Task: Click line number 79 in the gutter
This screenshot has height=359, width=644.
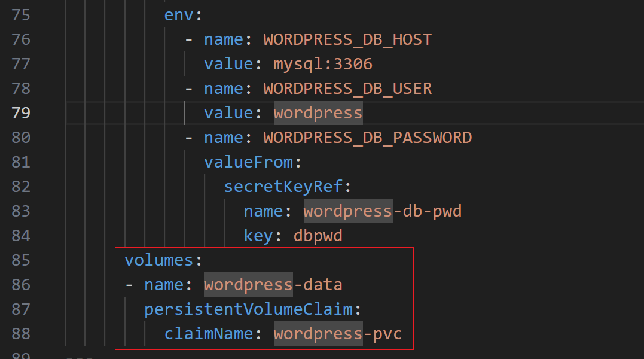Action: tap(21, 113)
